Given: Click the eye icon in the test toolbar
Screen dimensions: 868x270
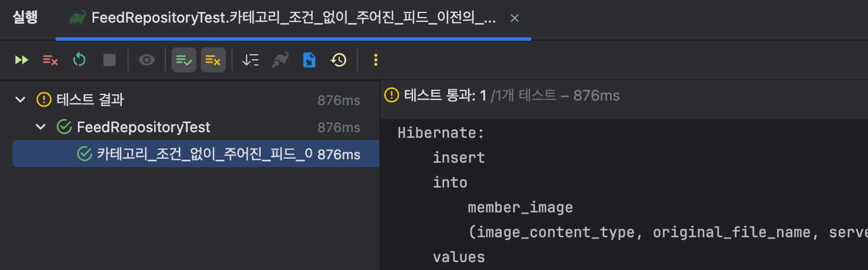Looking at the screenshot, I should pos(147,60).
